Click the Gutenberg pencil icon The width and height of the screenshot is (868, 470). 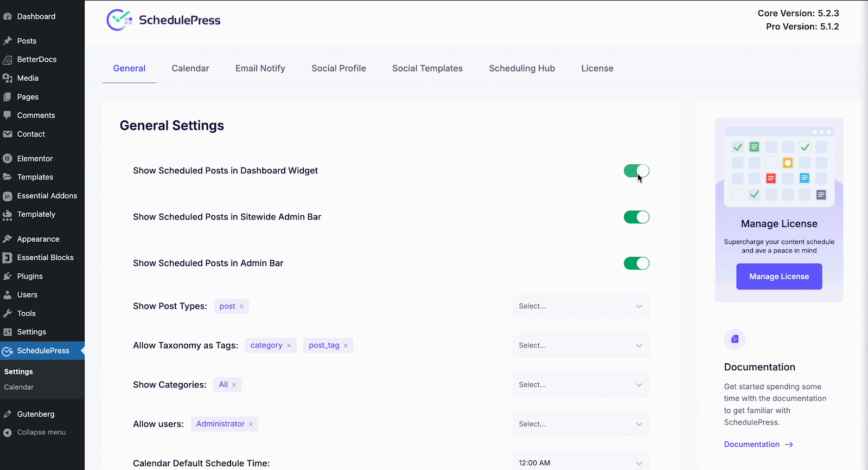[8, 414]
